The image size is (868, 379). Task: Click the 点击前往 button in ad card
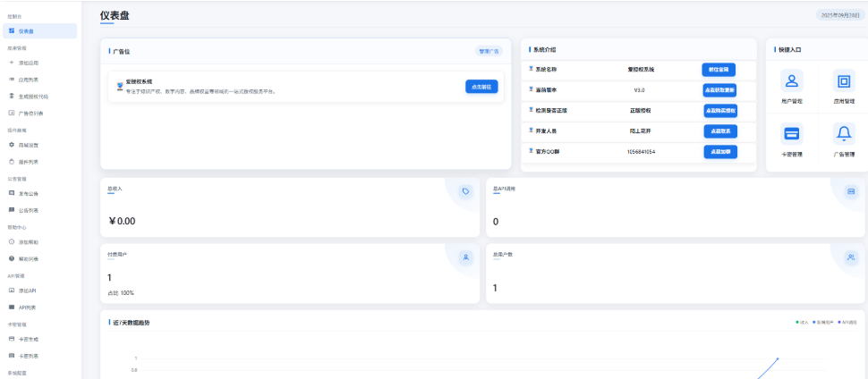[x=481, y=87]
